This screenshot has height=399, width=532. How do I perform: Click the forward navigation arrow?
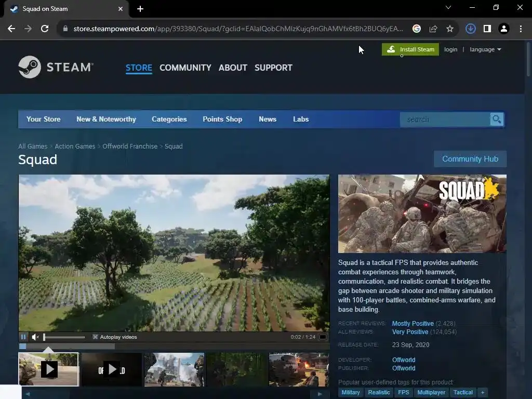point(28,29)
